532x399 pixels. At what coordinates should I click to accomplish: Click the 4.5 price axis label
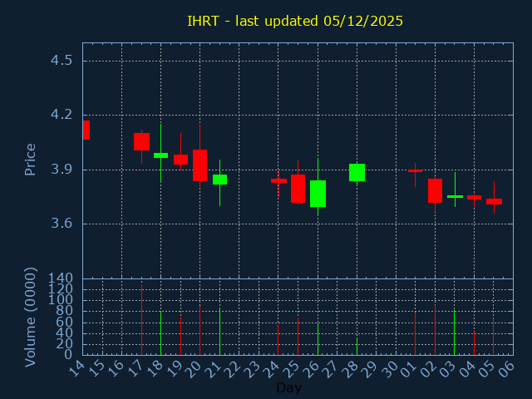pyautogui.click(x=60, y=61)
